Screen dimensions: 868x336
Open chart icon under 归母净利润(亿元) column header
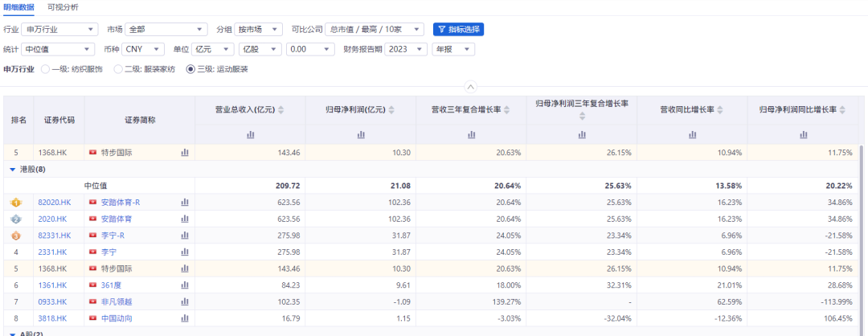(361, 134)
